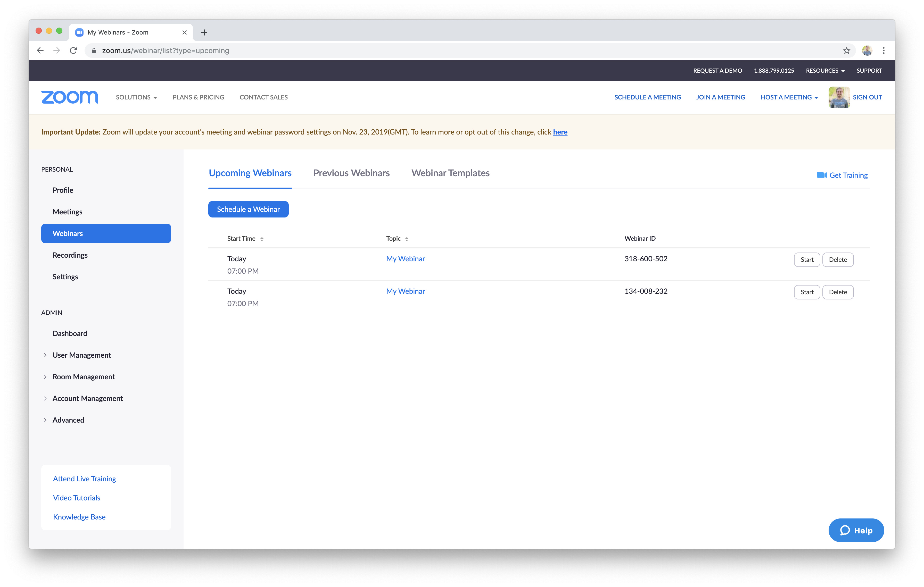Screen dimensions: 924x587
Task: Open Meetings in sidebar
Action: 68,212
